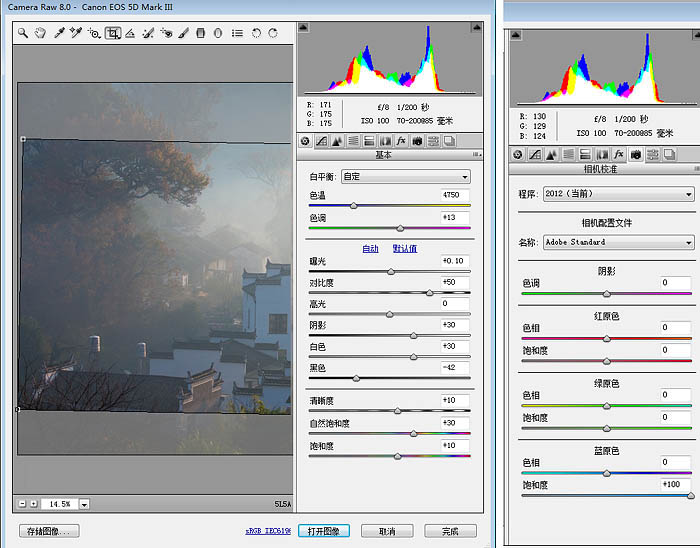
Task: Pick the White Balance eyedropper tool
Action: coord(59,33)
